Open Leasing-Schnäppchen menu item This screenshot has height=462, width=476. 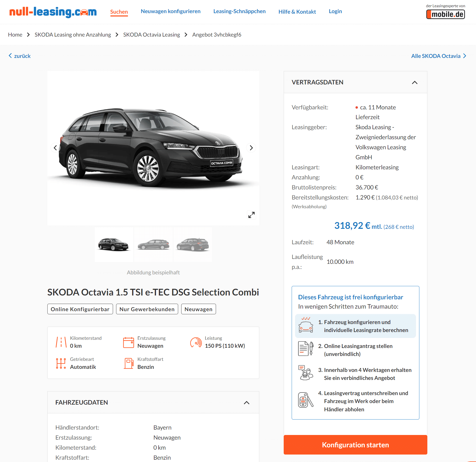(x=239, y=11)
